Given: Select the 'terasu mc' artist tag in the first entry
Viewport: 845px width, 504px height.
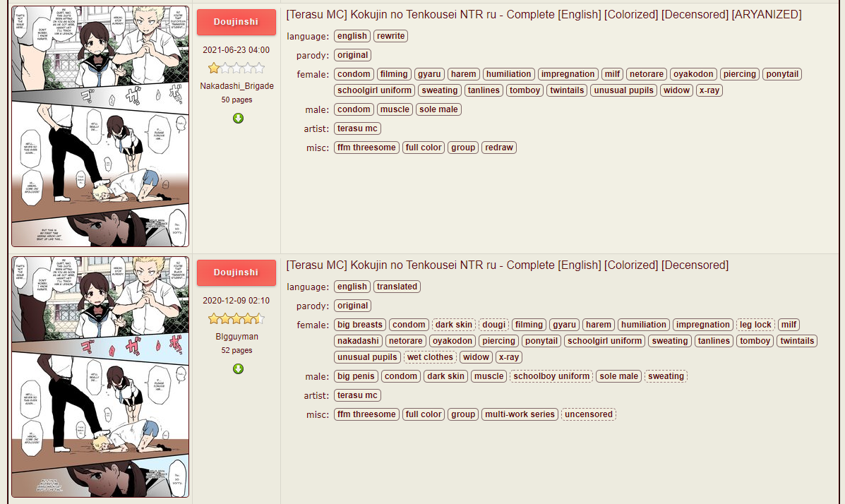Looking at the screenshot, I should (357, 128).
